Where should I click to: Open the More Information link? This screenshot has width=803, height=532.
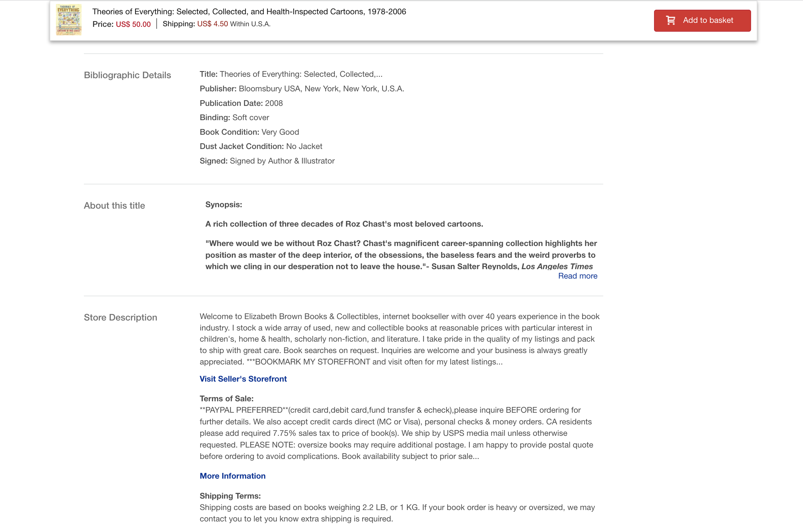232,476
